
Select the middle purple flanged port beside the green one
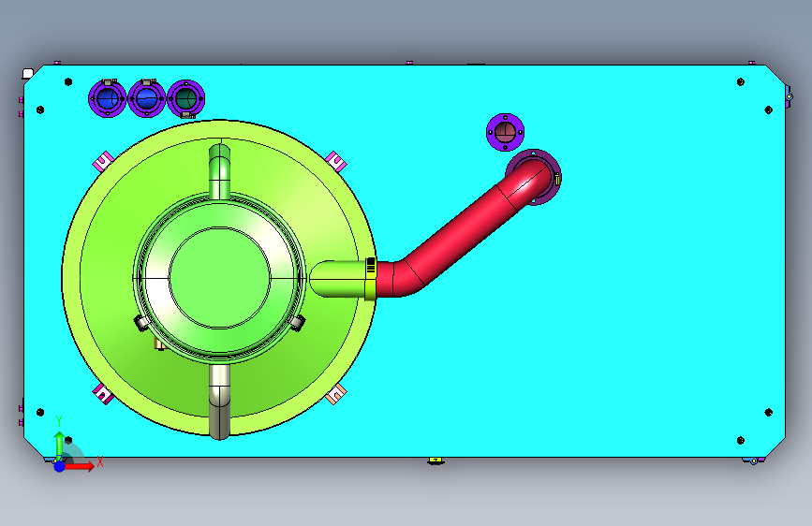coord(146,98)
